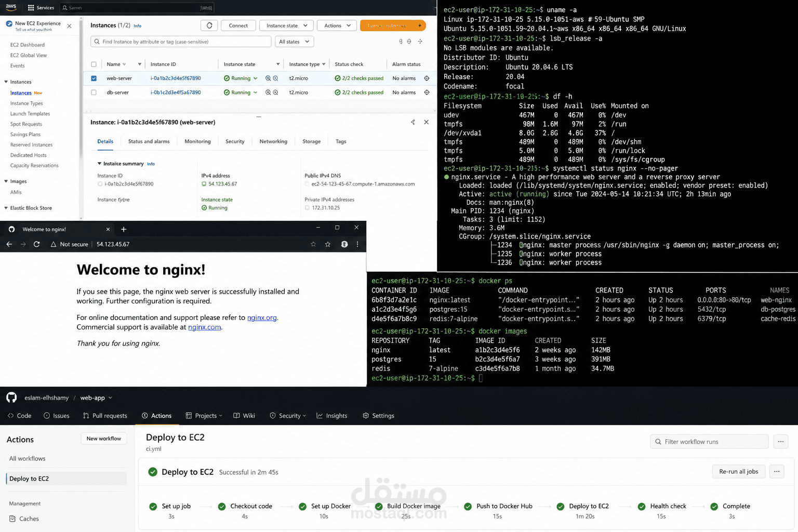798x532 pixels.
Task: Collapse the Elastic Block Store sidebar section
Action: pos(6,208)
